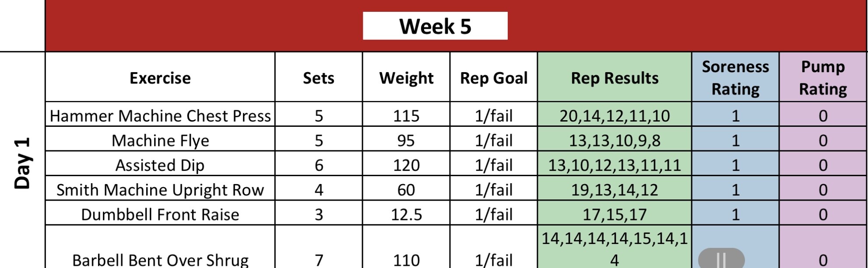Click the Soreness Rating column header
868x268 pixels.
click(735, 78)
